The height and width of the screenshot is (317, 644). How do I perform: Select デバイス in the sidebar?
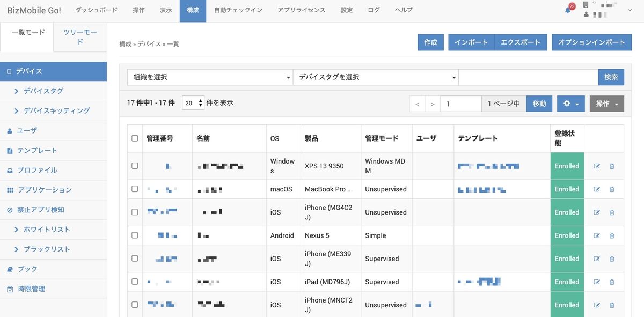(x=54, y=71)
